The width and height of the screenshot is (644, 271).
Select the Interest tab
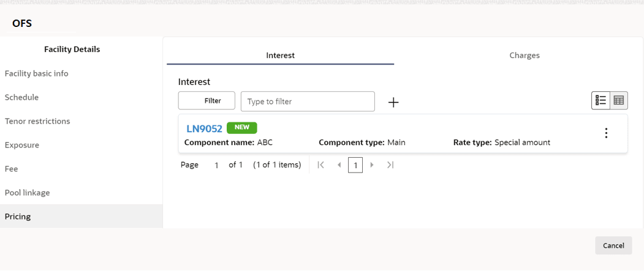click(x=280, y=55)
